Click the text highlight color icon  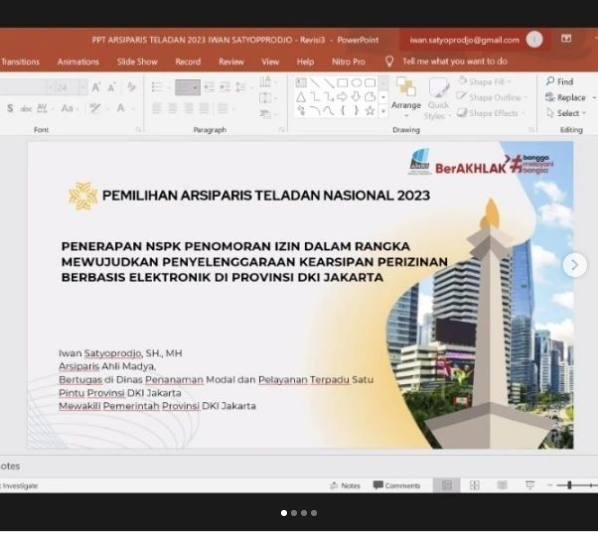(x=95, y=109)
